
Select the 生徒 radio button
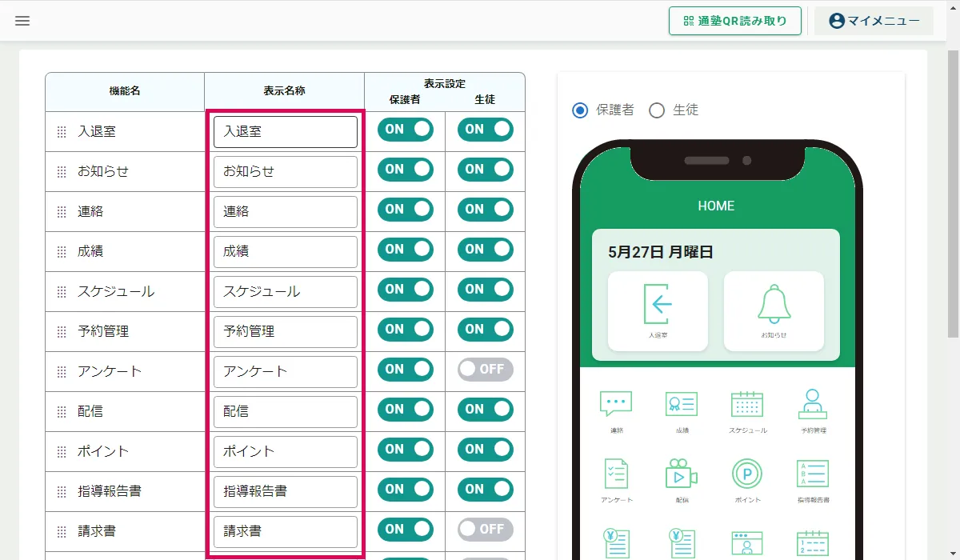[657, 110]
